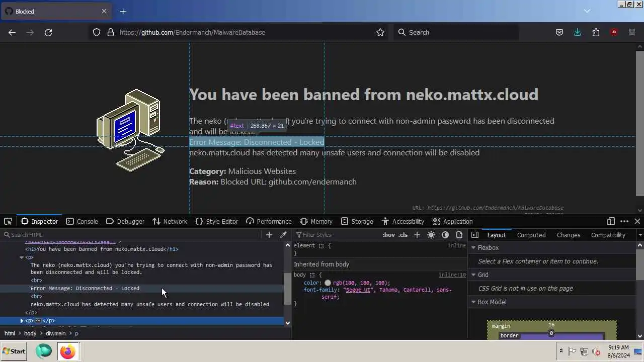
Task: Bookmark this page with the star
Action: tap(380, 32)
